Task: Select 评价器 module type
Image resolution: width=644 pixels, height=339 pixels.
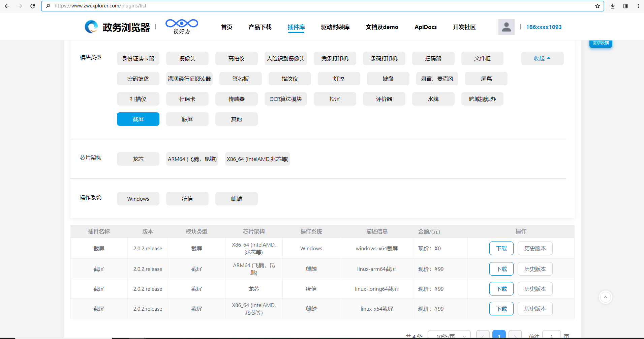Action: [x=384, y=99]
